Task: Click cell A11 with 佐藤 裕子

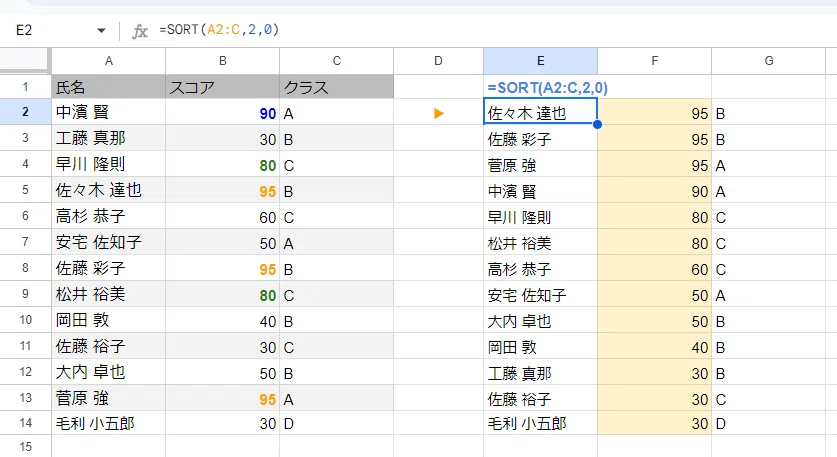Action: pyautogui.click(x=108, y=346)
